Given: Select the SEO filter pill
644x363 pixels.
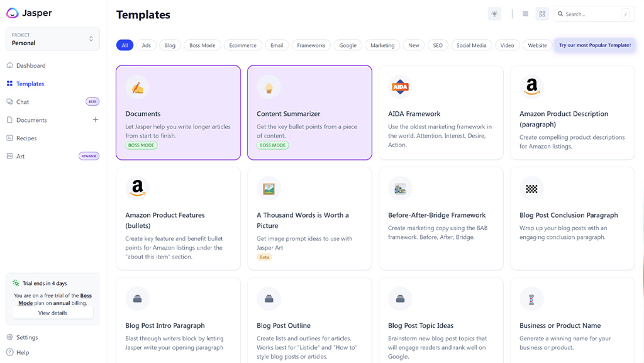Looking at the screenshot, I should click(x=438, y=45).
